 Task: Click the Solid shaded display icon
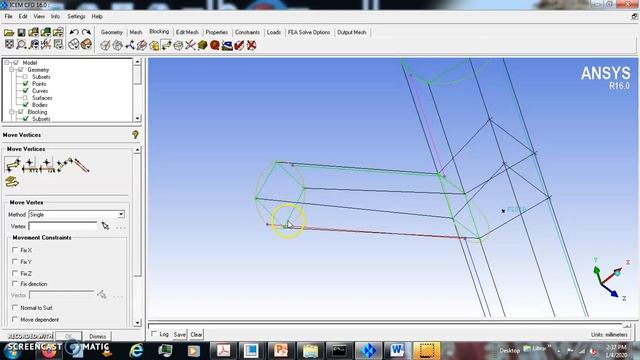tap(86, 44)
